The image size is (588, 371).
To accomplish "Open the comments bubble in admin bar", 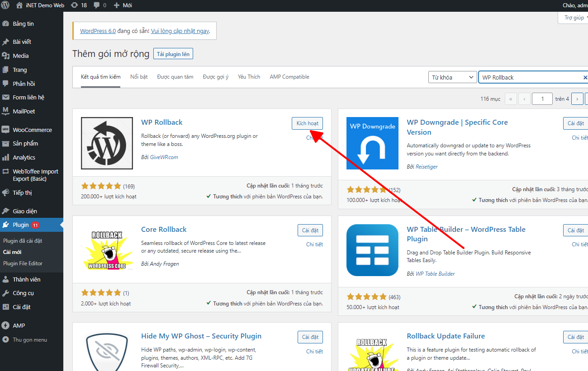I will (100, 5).
